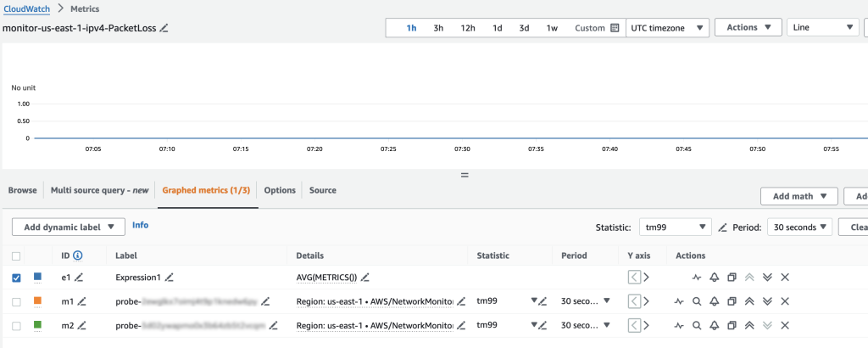Open the Custom time range calendar
The image size is (868, 348).
tap(597, 28)
